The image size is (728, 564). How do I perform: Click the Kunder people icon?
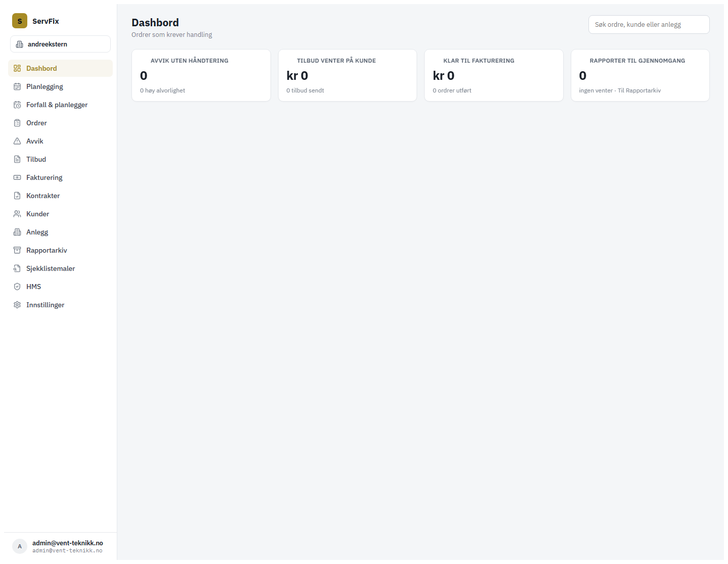click(17, 214)
